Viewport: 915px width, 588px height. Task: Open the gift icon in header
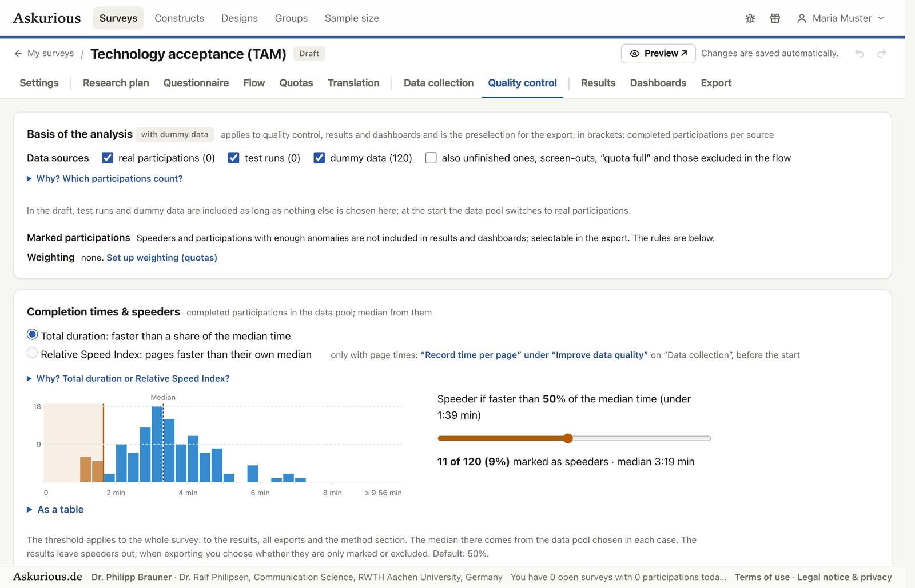tap(775, 18)
